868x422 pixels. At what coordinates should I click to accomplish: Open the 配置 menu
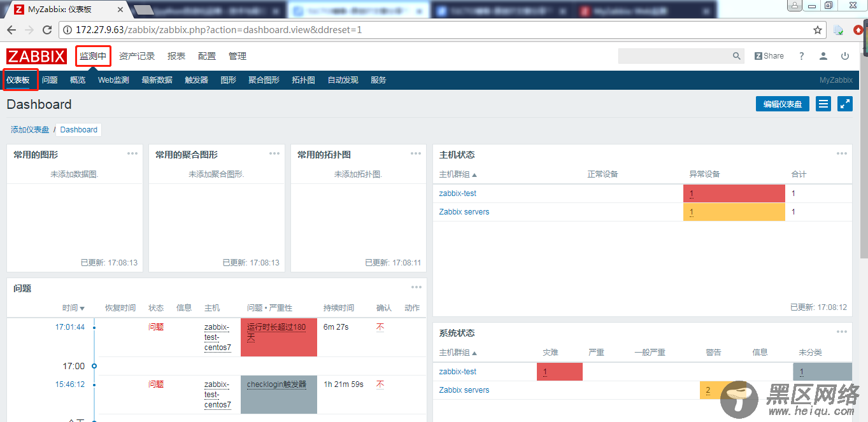click(207, 56)
